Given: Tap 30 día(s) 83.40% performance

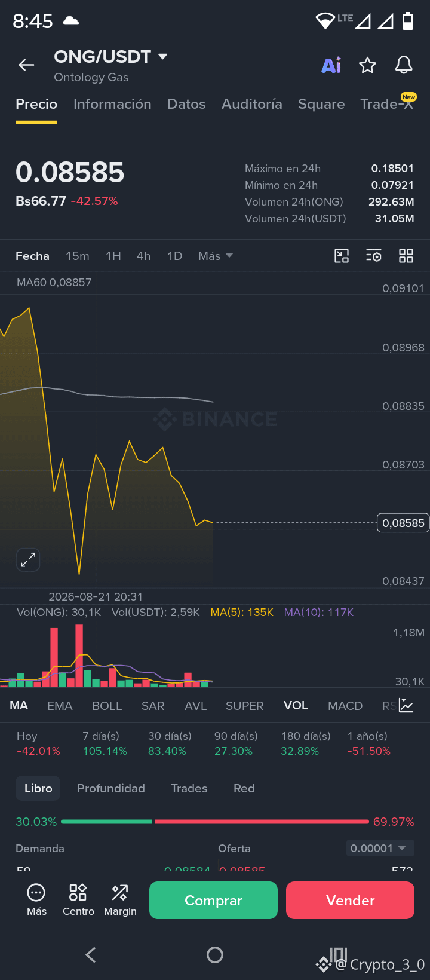Looking at the screenshot, I should click(170, 743).
